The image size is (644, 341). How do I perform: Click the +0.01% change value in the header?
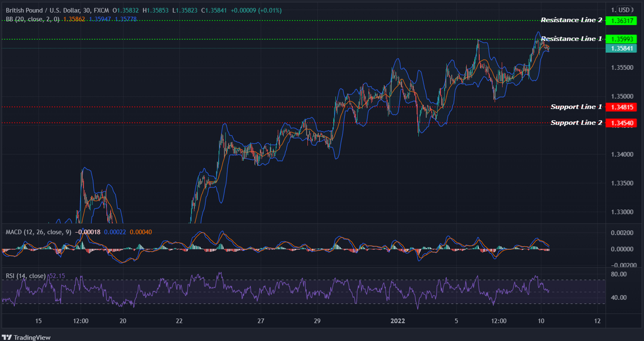pyautogui.click(x=269, y=11)
